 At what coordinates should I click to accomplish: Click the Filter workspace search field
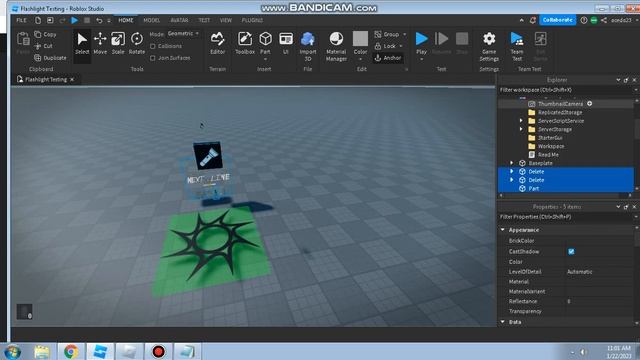(x=565, y=90)
